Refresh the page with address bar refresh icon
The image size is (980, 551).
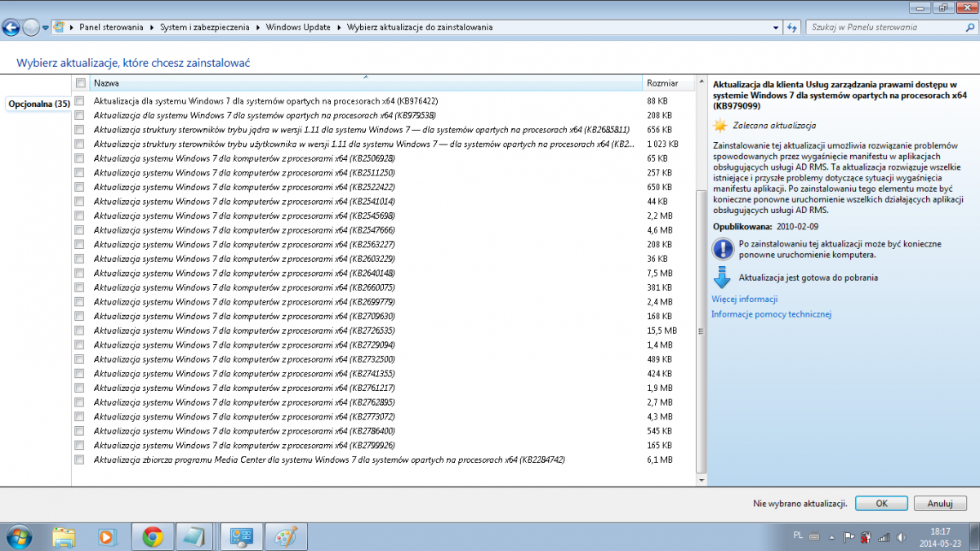(791, 27)
